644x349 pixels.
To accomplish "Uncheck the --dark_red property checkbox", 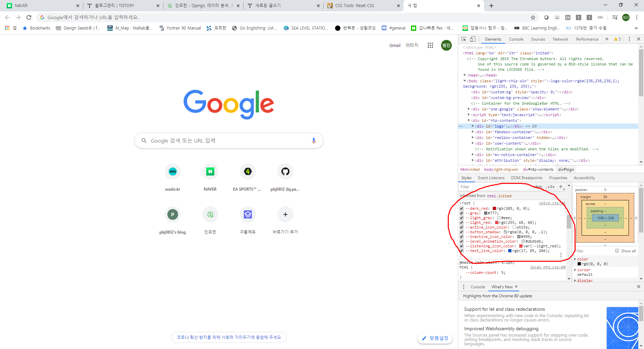I will 462,208.
